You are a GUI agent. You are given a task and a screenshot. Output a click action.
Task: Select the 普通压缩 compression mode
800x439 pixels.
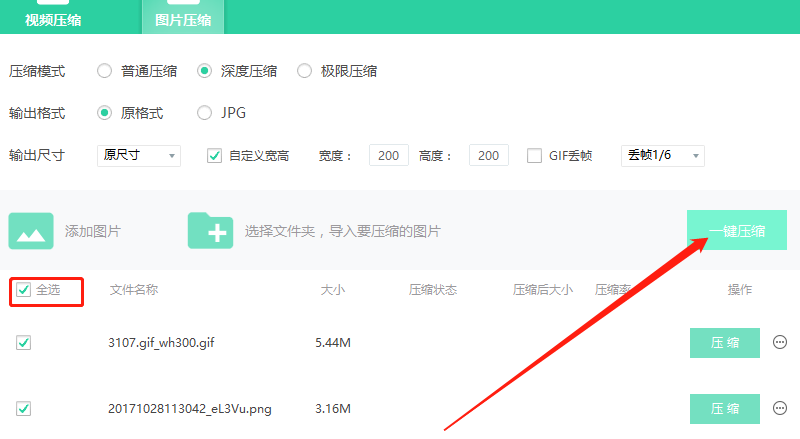[105, 71]
